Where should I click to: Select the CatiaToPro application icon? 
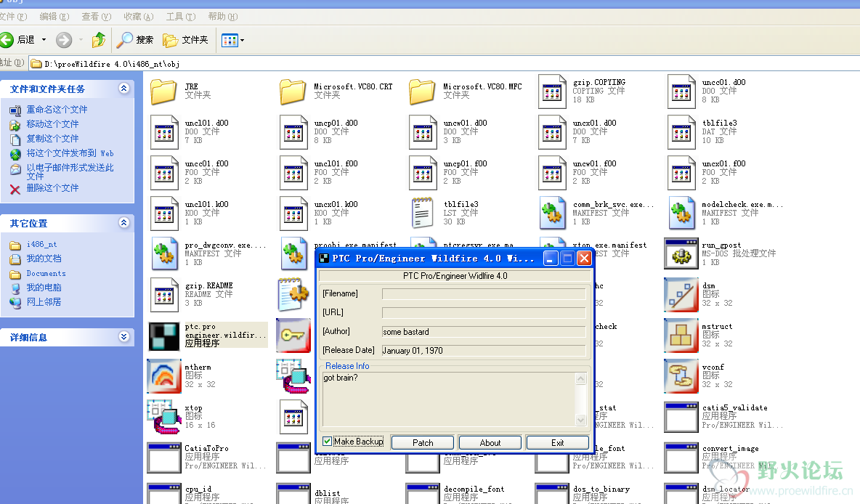coord(164,458)
